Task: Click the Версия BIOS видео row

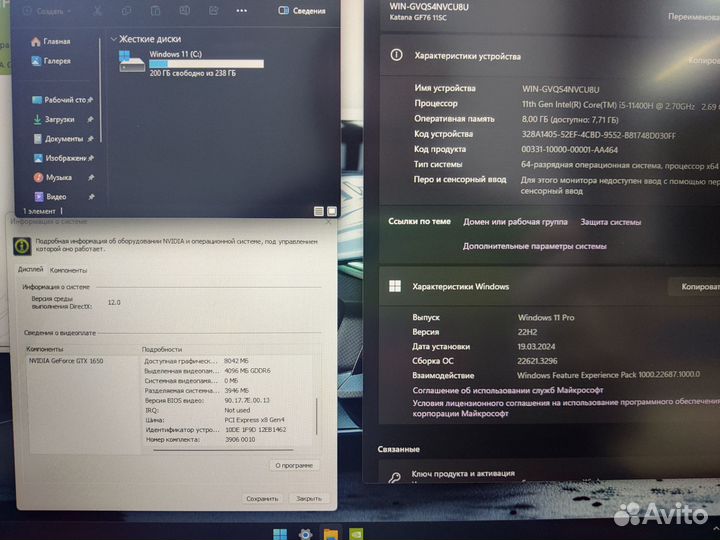Action: [x=207, y=400]
